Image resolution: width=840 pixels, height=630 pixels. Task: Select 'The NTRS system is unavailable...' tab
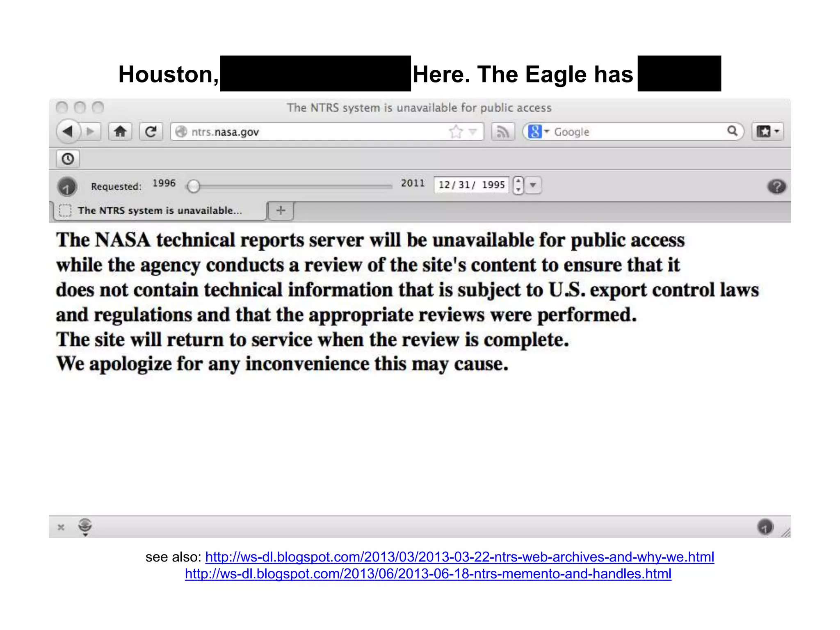pos(160,210)
